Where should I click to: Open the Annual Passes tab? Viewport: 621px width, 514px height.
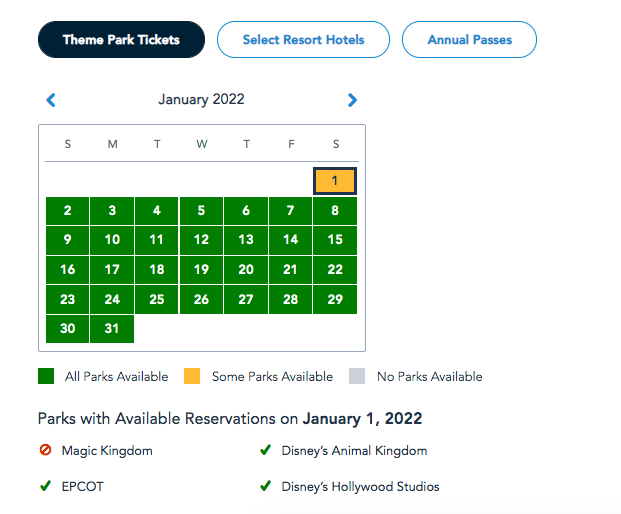(469, 40)
